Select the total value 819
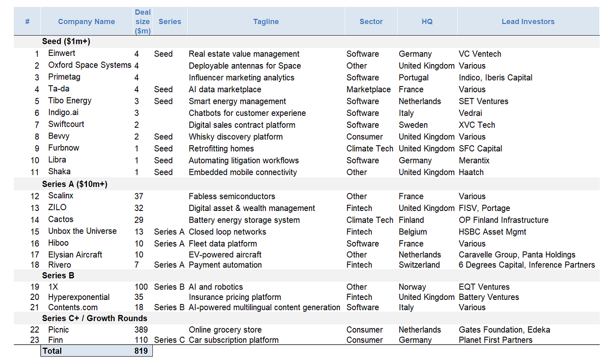Viewport: 603px width, 364px height. pyautogui.click(x=141, y=351)
